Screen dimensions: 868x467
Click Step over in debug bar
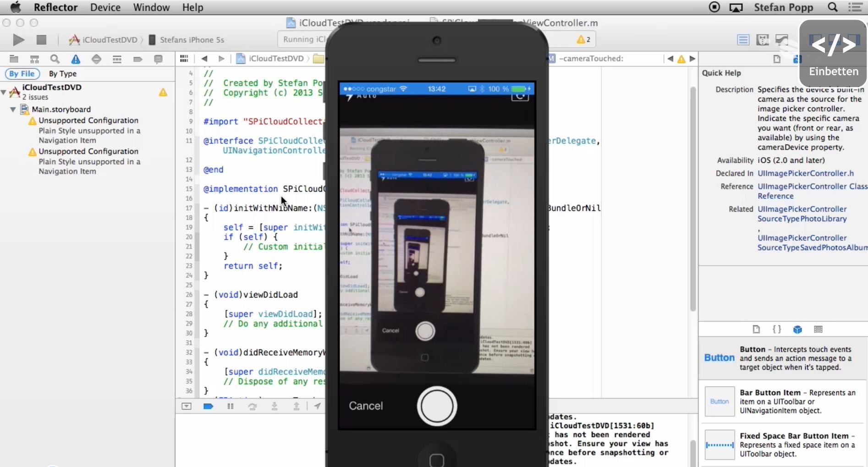coord(252,406)
